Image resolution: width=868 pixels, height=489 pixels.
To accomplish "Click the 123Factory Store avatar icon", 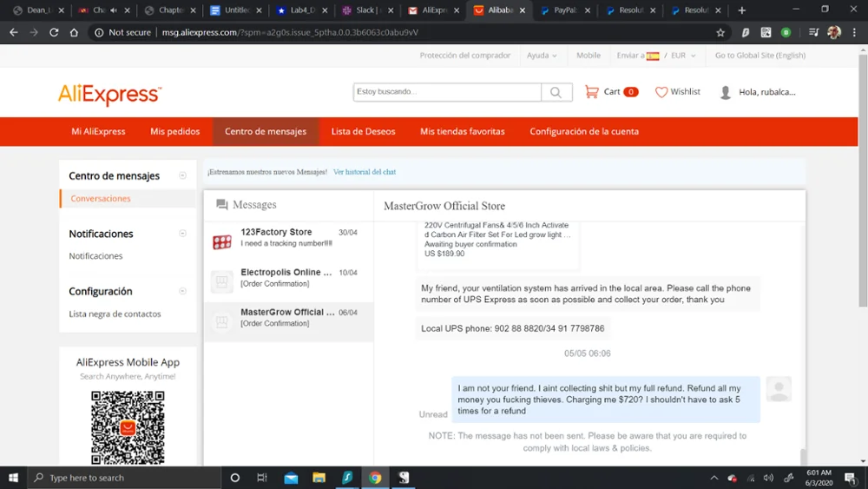I will point(222,241).
